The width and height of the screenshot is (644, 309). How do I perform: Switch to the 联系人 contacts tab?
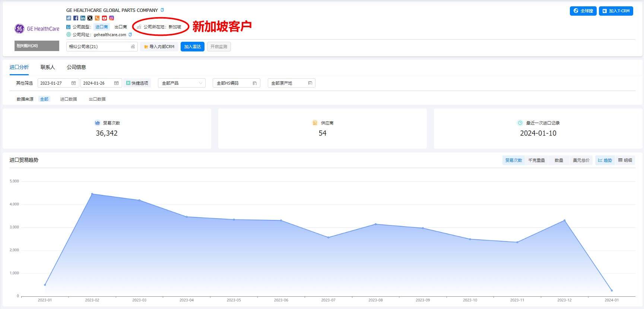[x=48, y=67]
